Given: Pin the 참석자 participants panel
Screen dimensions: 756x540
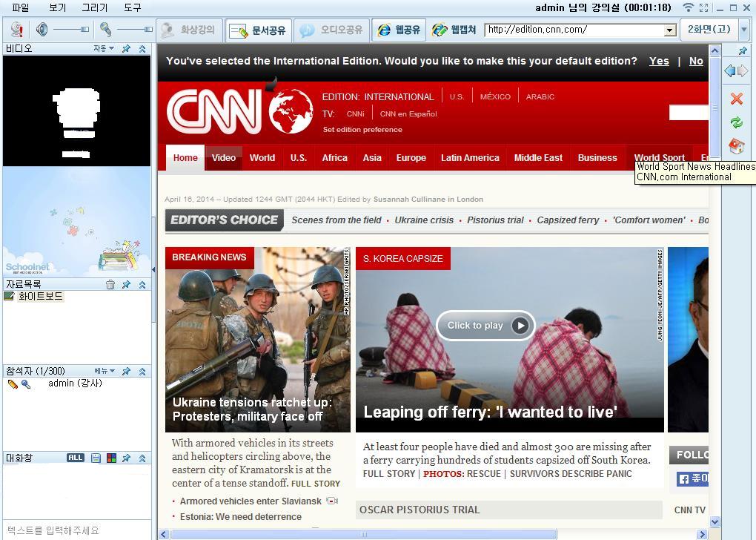Looking at the screenshot, I should (x=126, y=371).
